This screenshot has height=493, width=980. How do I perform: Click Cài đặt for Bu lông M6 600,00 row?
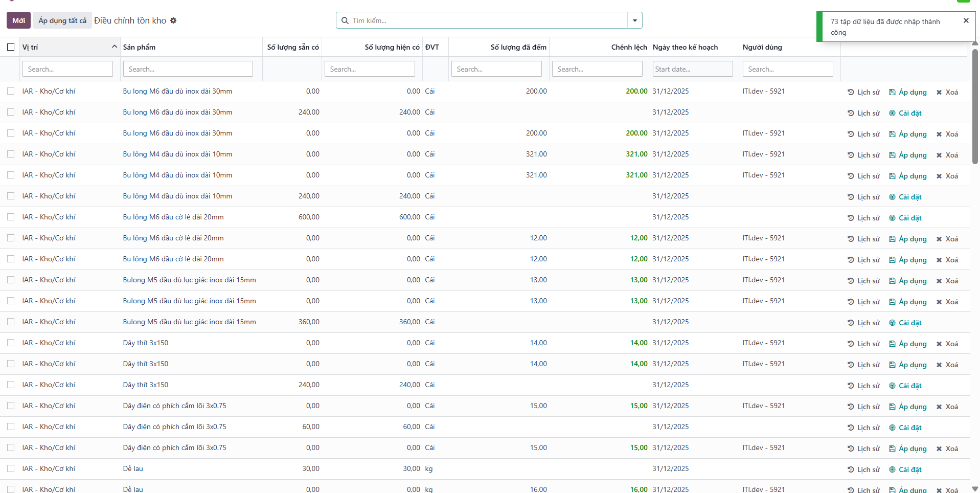905,218
